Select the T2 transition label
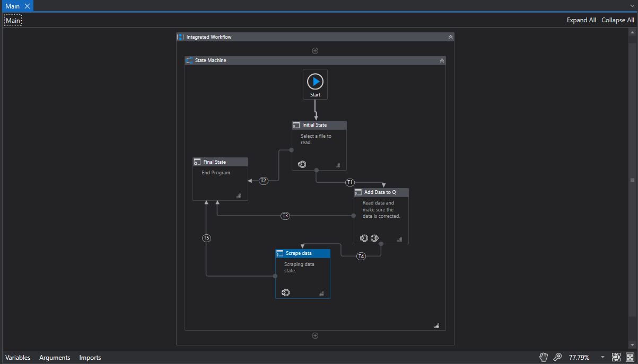Screen dimensions: 638x364 tap(264, 181)
